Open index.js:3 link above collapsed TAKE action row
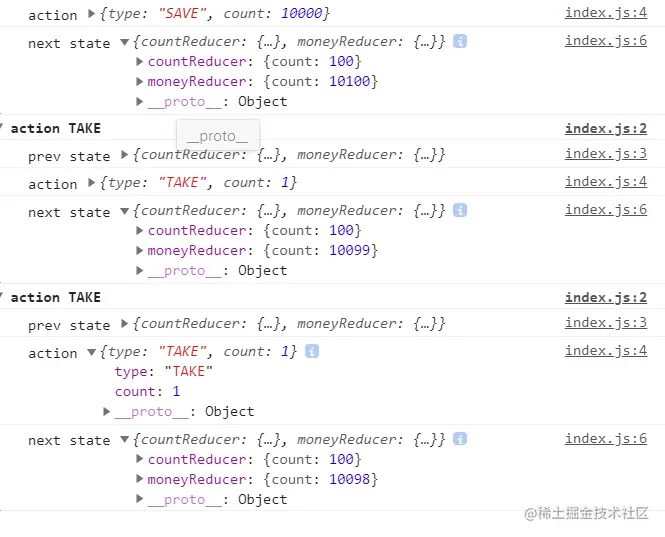Viewport: 665px width, 537px height. click(x=606, y=154)
